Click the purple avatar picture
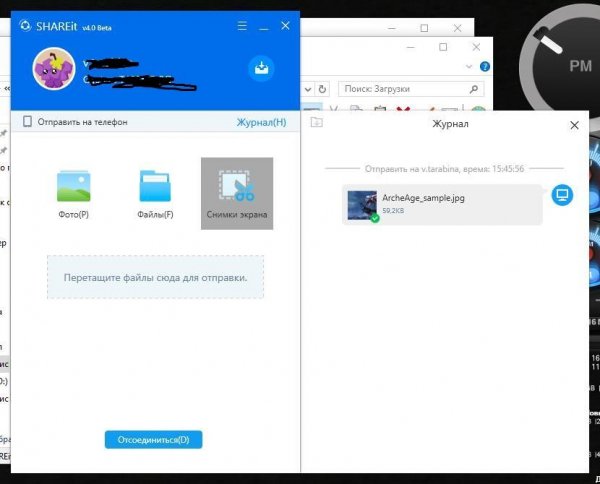Image resolution: width=600 pixels, height=484 pixels. tap(54, 69)
